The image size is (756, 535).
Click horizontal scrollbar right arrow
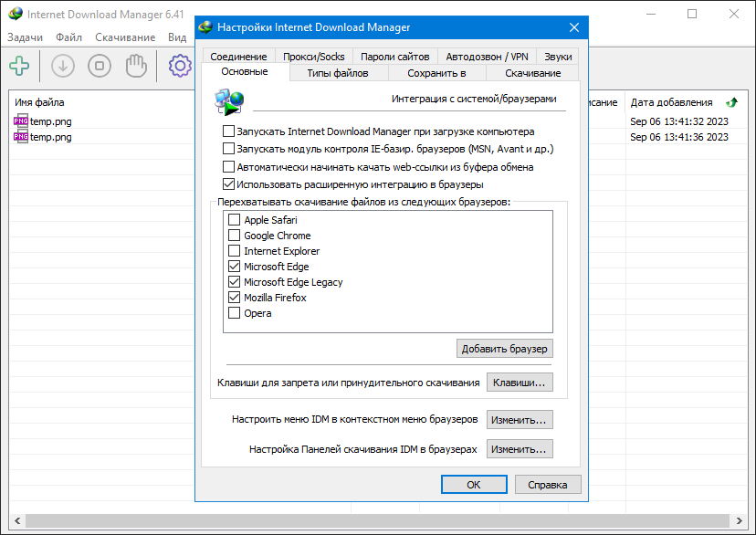point(740,520)
